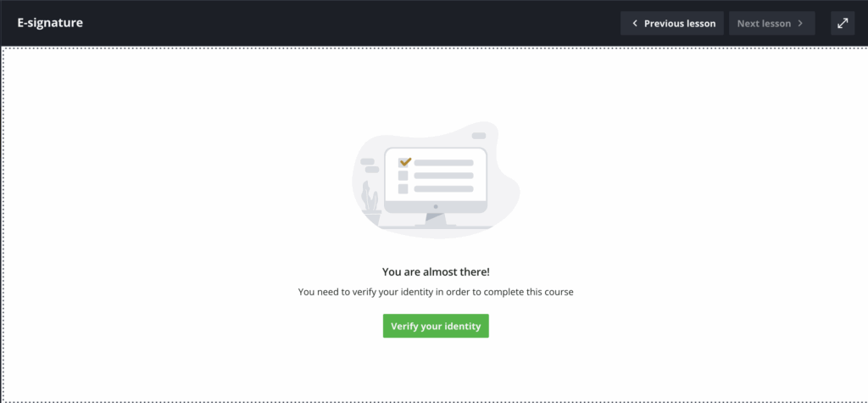Go to the Previous lesson

672,23
